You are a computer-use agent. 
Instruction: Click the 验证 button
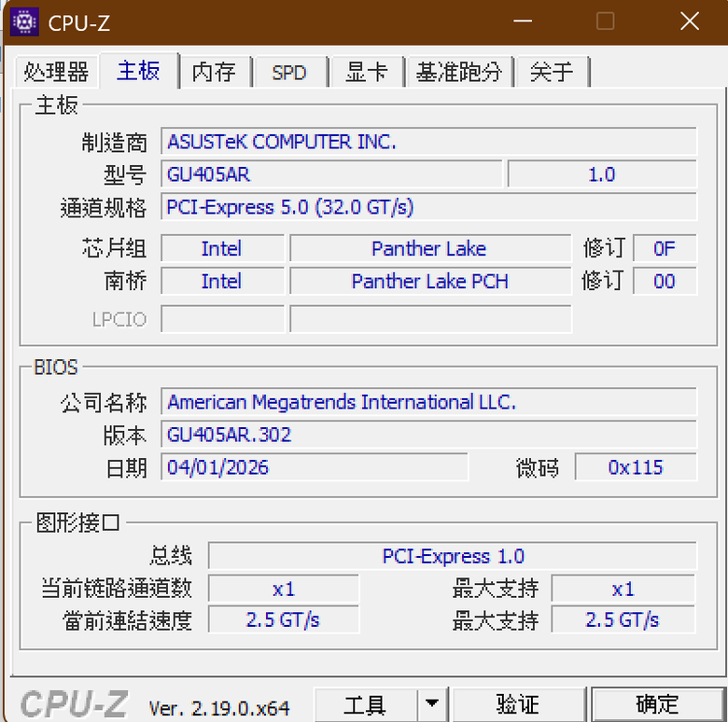[517, 705]
